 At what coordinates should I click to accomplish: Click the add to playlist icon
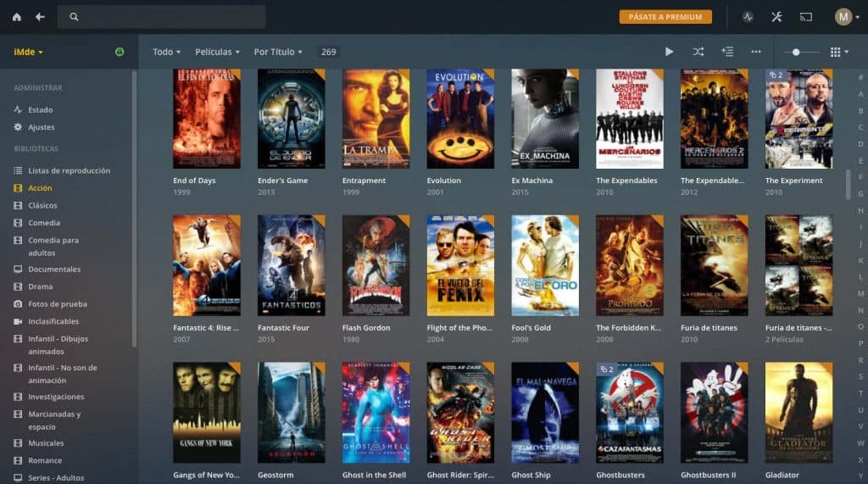pyautogui.click(x=726, y=52)
